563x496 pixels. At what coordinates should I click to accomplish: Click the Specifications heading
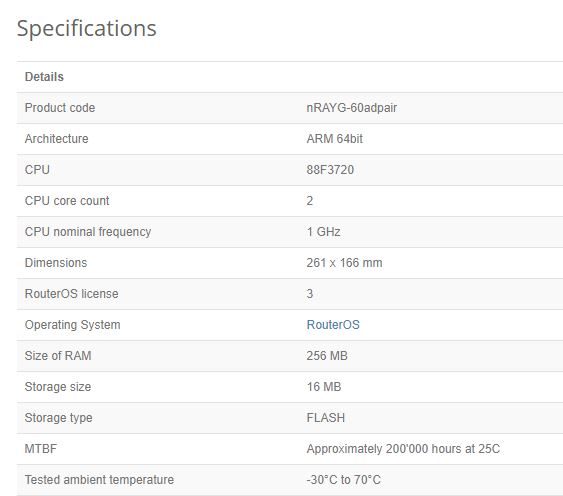click(x=87, y=28)
